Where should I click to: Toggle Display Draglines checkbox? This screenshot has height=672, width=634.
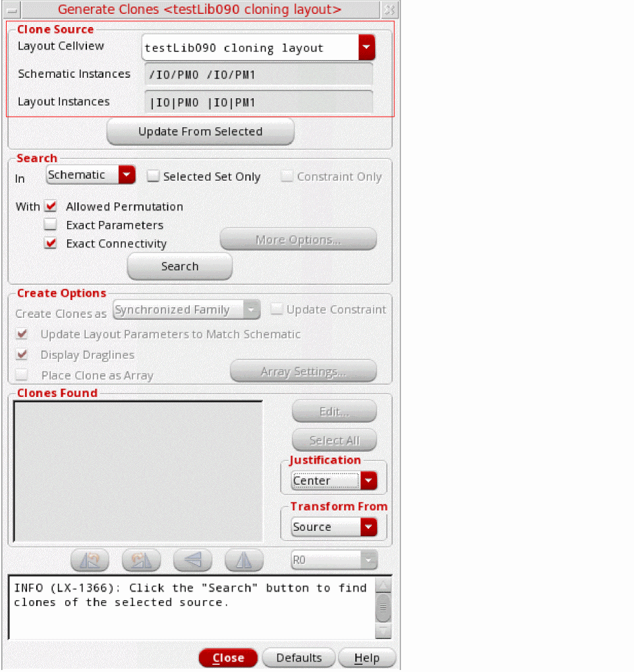click(x=22, y=354)
